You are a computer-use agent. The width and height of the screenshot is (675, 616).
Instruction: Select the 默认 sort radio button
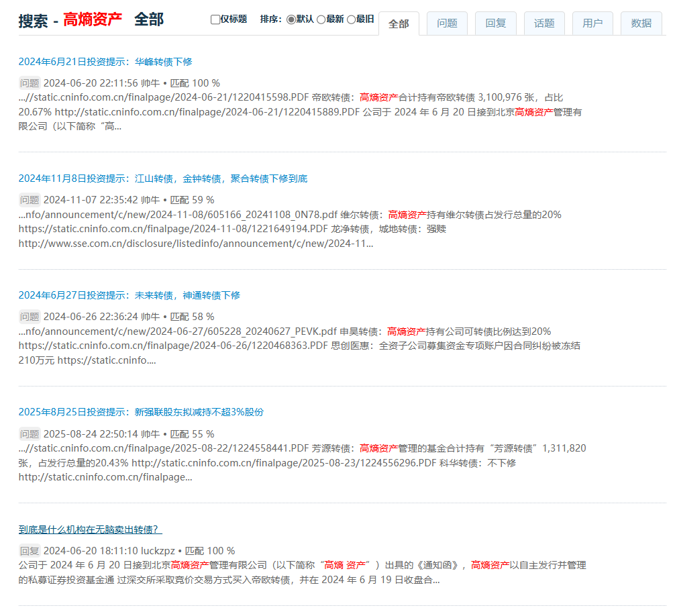pyautogui.click(x=291, y=19)
